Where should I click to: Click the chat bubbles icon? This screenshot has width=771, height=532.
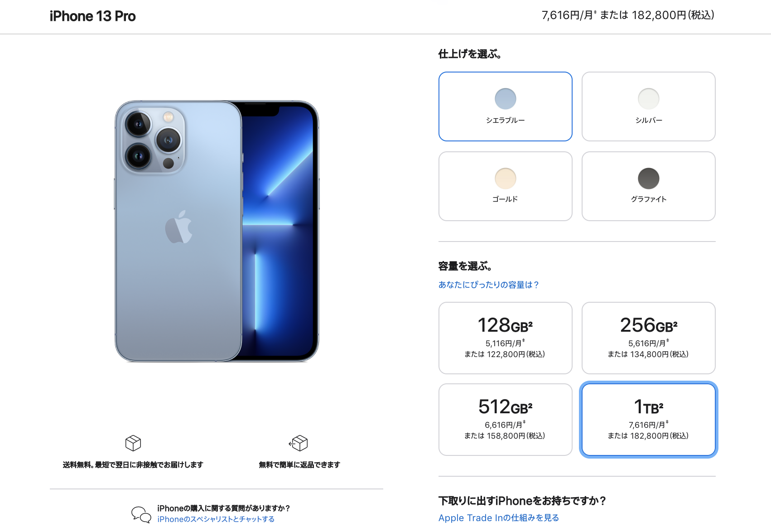(x=141, y=514)
